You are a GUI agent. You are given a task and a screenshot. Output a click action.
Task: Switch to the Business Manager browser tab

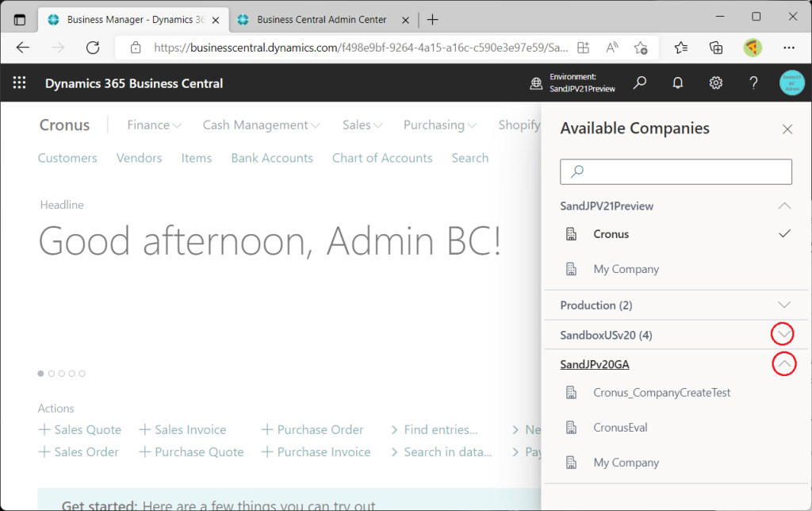pos(135,20)
